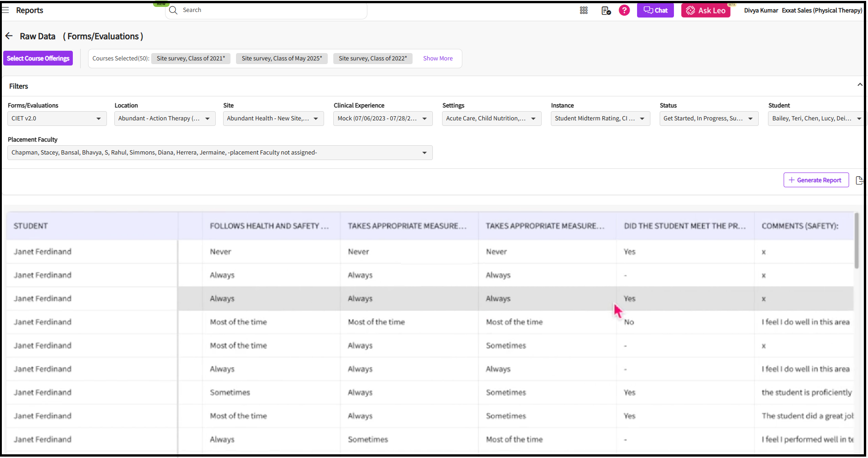The image size is (868, 458).
Task: Click the back arrow beside Raw Data
Action: click(x=9, y=36)
